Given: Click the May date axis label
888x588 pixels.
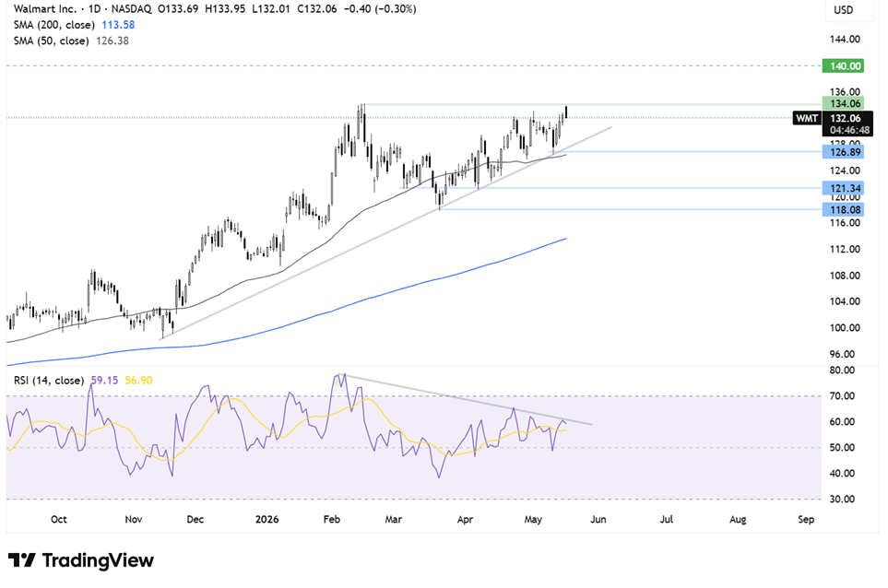Looking at the screenshot, I should [x=533, y=519].
